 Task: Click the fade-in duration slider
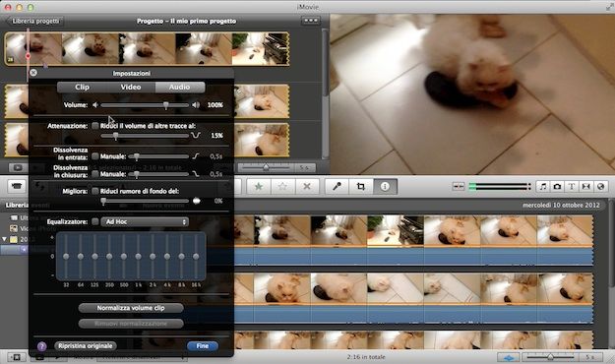coord(158,156)
